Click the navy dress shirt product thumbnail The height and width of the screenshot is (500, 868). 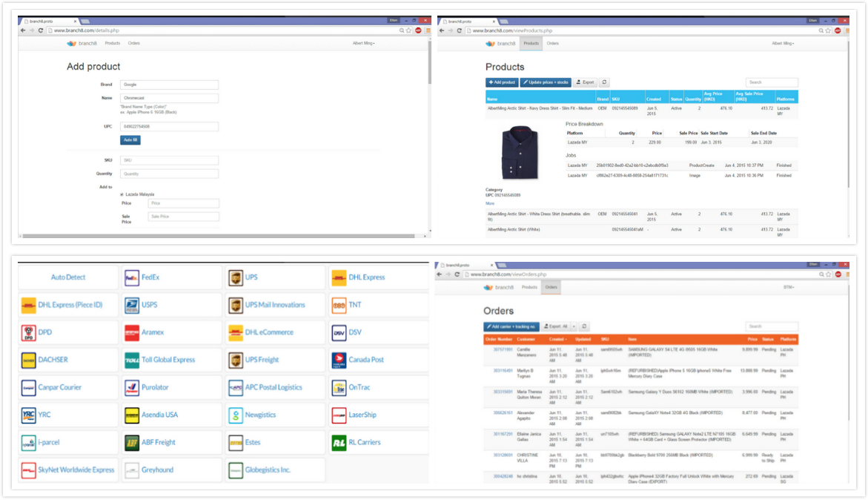(x=520, y=152)
